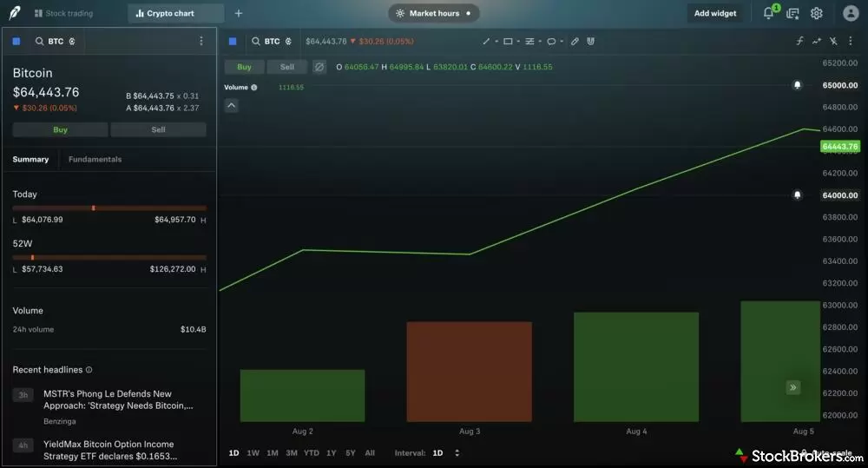The width and height of the screenshot is (868, 468).
Task: Open the messages panel icon
Action: tap(792, 13)
